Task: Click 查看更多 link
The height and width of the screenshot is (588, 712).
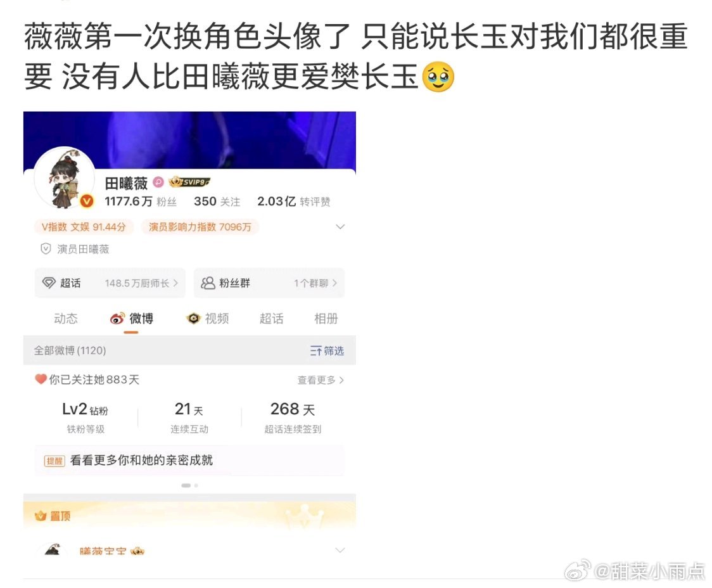Action: [x=321, y=380]
